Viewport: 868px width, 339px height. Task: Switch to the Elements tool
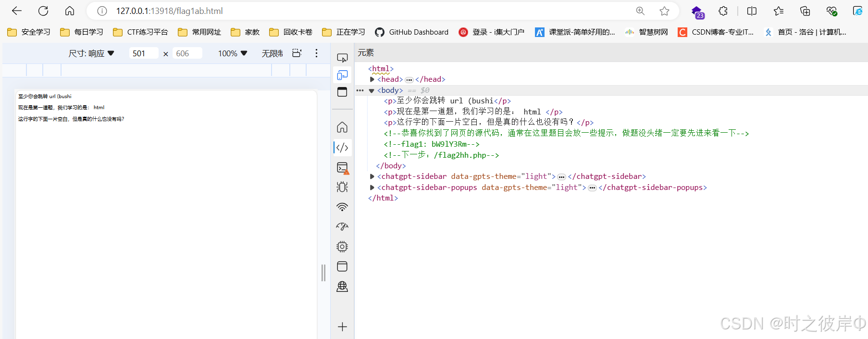[x=342, y=148]
